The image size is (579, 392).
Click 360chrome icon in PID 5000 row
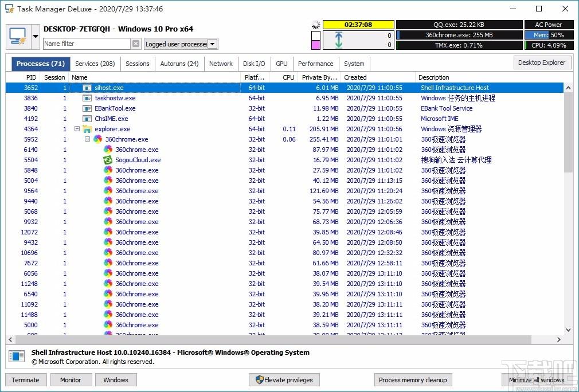(x=108, y=325)
